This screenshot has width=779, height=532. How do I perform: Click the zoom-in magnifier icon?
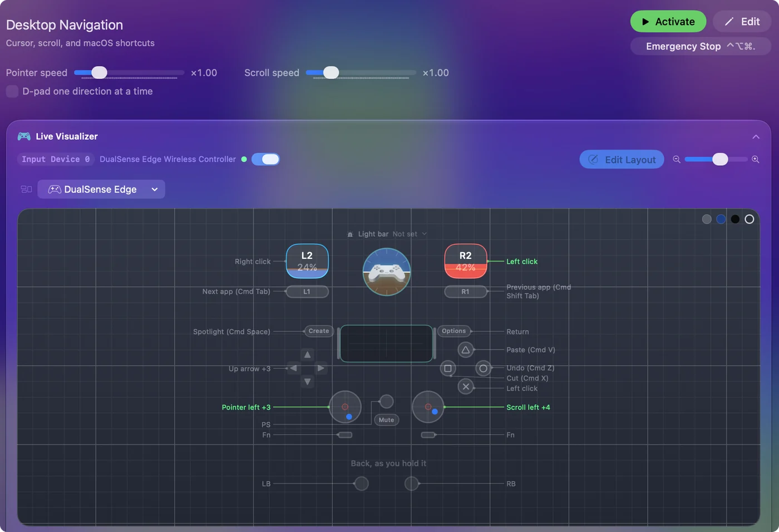click(x=756, y=159)
